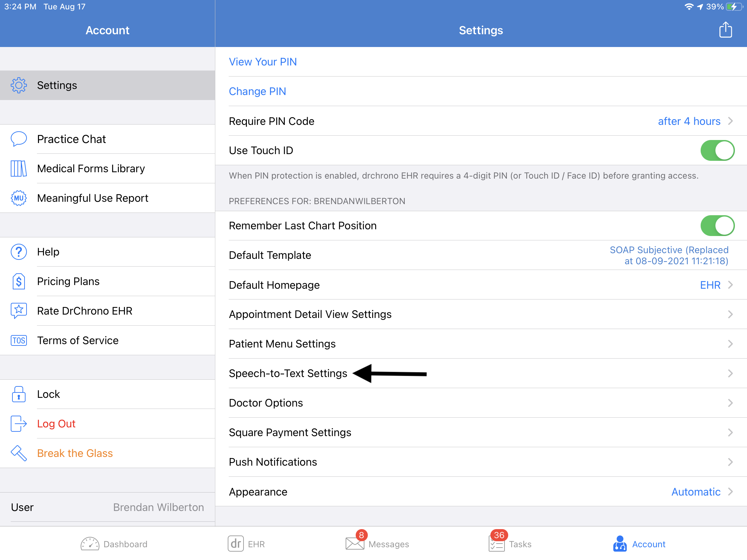Tap the Log Out arrow icon
The width and height of the screenshot is (747, 560).
pyautogui.click(x=18, y=424)
